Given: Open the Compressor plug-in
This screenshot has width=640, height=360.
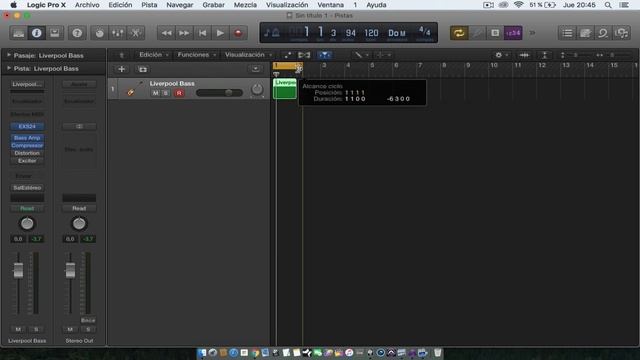Looking at the screenshot, I should [27, 145].
